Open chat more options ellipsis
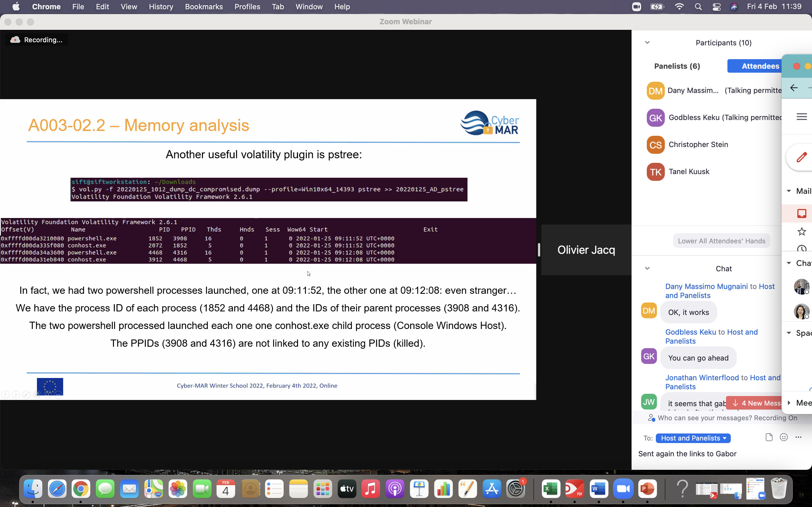This screenshot has height=507, width=812. [798, 437]
